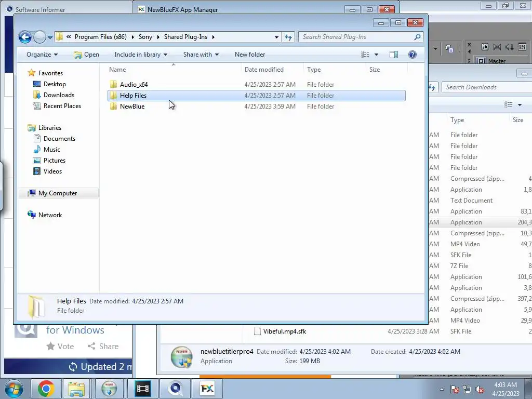Expand the view options dropdown arrow
Viewport: 532px width, 399px height.
376,55
